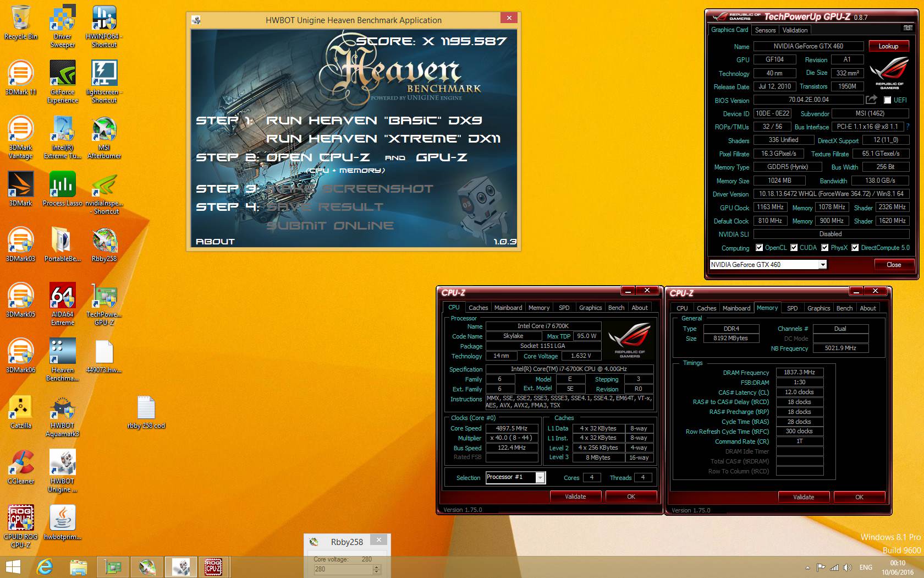
Task: Launch CCleaner desktop icon
Action: [x=21, y=467]
